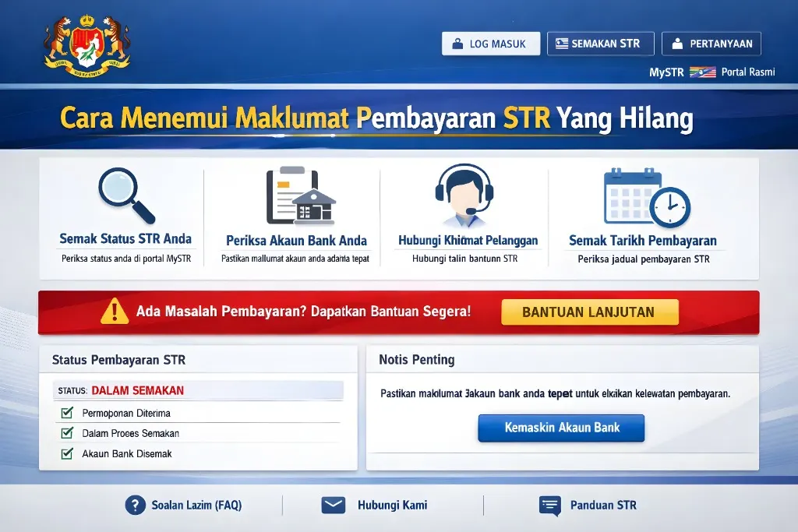Image resolution: width=798 pixels, height=532 pixels.
Task: Open the Status Pembayaran STR panel header
Action: [x=117, y=360]
